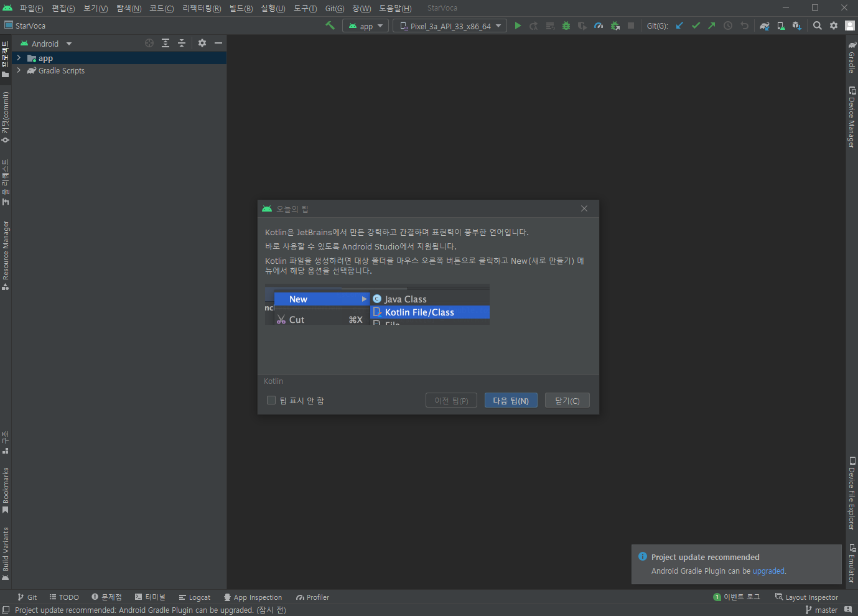This screenshot has width=858, height=616.
Task: Click the 이전 팁(P) button
Action: pyautogui.click(x=452, y=401)
